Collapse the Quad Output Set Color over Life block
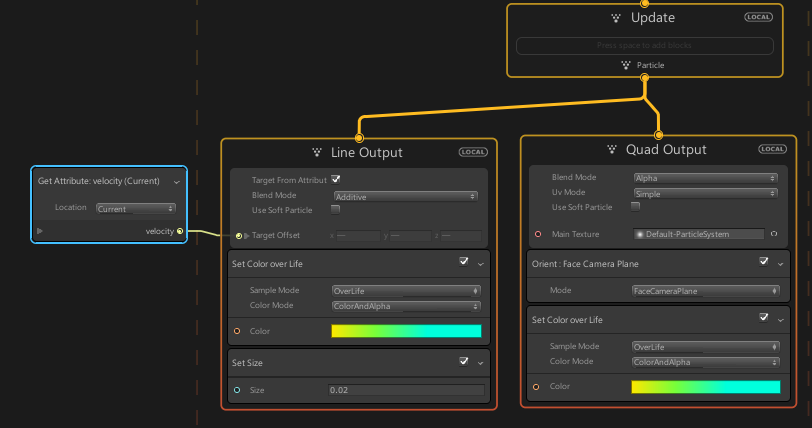The width and height of the screenshot is (812, 428). pos(780,320)
